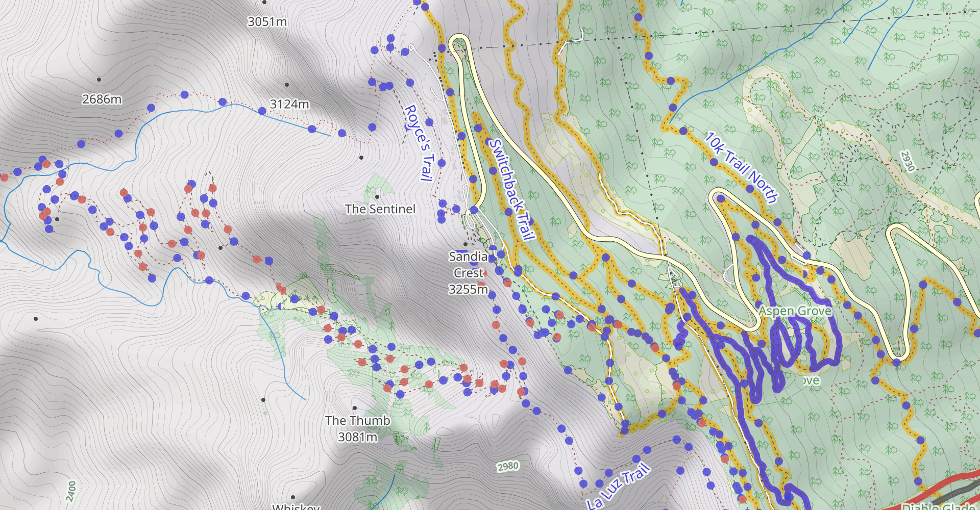Click the 2930 contour line label
The height and width of the screenshot is (510, 980).
908,161
